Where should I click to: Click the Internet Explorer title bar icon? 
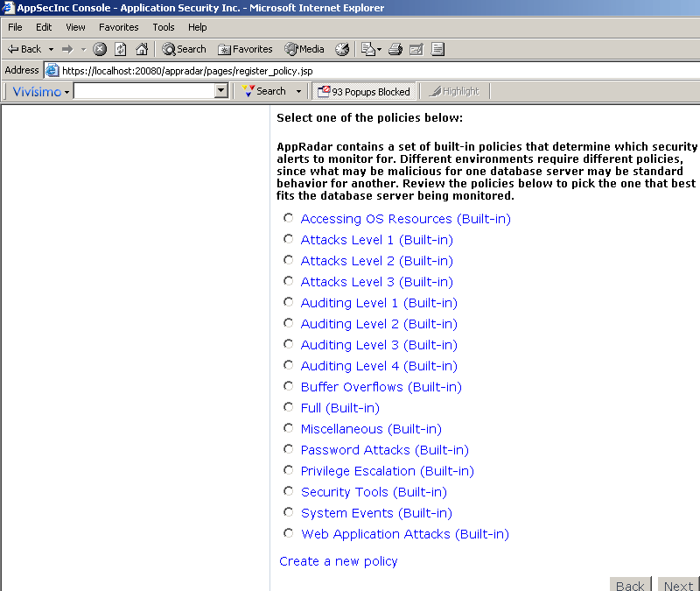(8, 8)
